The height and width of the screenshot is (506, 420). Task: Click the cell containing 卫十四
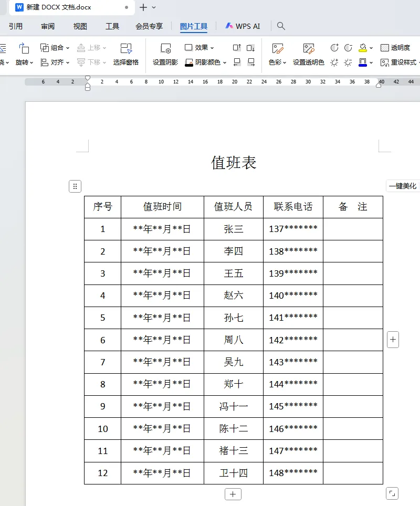[234, 473]
